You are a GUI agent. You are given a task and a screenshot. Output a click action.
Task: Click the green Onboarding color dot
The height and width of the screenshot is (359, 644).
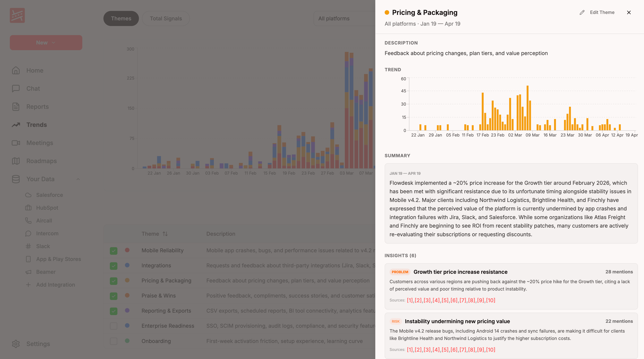pos(127,341)
